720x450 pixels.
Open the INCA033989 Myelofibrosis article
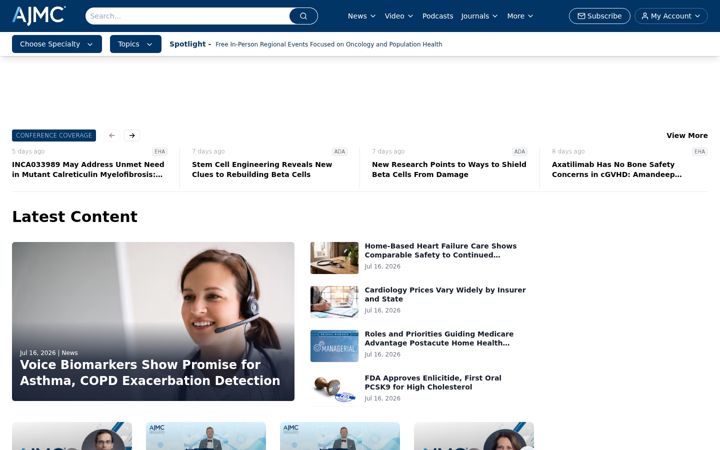coord(88,169)
